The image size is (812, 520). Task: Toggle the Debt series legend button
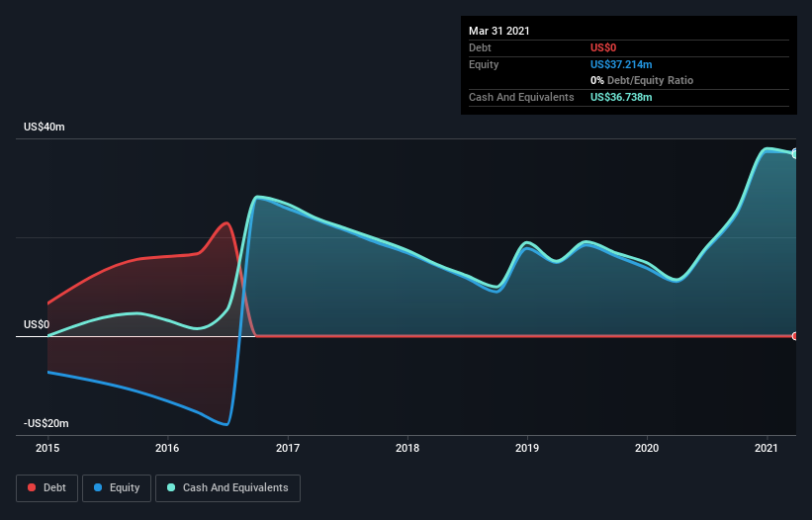tap(47, 488)
